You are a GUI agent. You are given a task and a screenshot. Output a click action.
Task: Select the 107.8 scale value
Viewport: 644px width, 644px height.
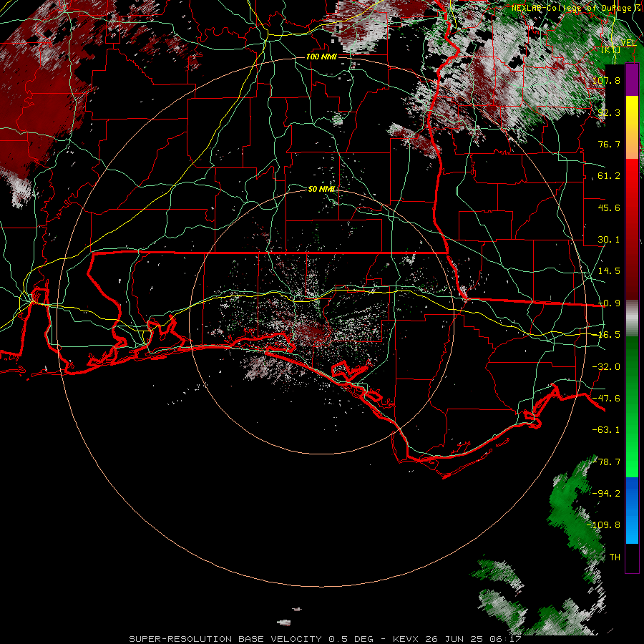[606, 80]
